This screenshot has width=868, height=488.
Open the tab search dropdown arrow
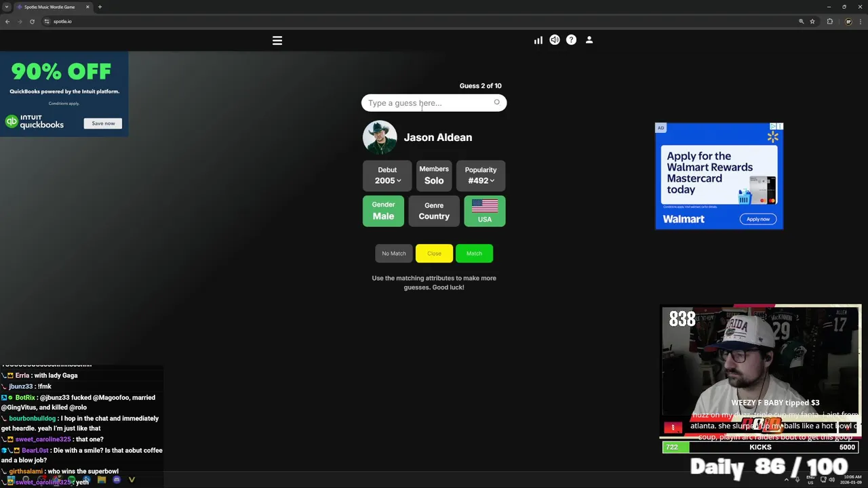[x=7, y=7]
